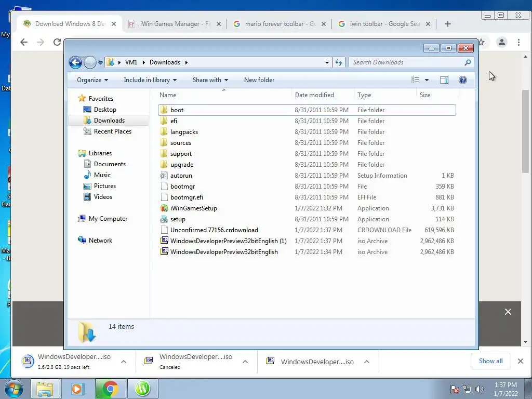Open Chrome from the taskbar
This screenshot has height=399, width=532.
(x=110, y=389)
